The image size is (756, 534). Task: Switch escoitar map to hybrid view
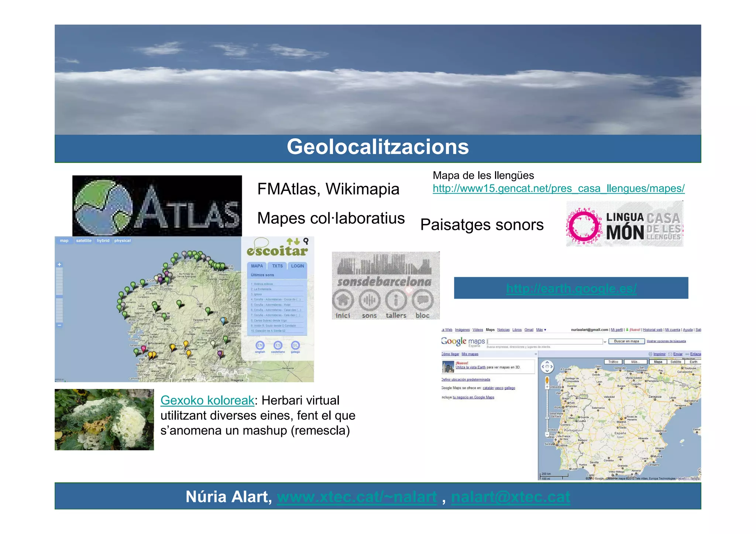pyautogui.click(x=103, y=241)
